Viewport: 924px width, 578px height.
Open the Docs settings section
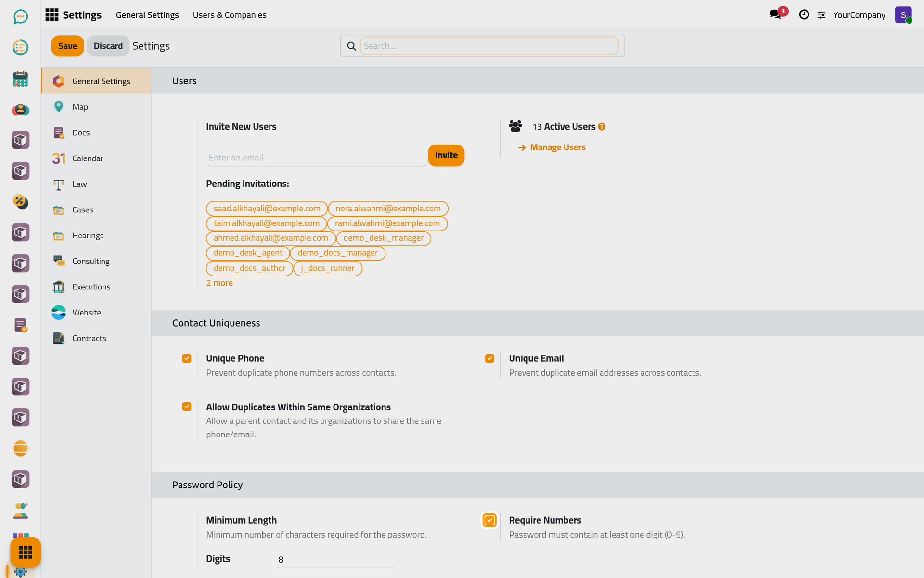pyautogui.click(x=96, y=132)
